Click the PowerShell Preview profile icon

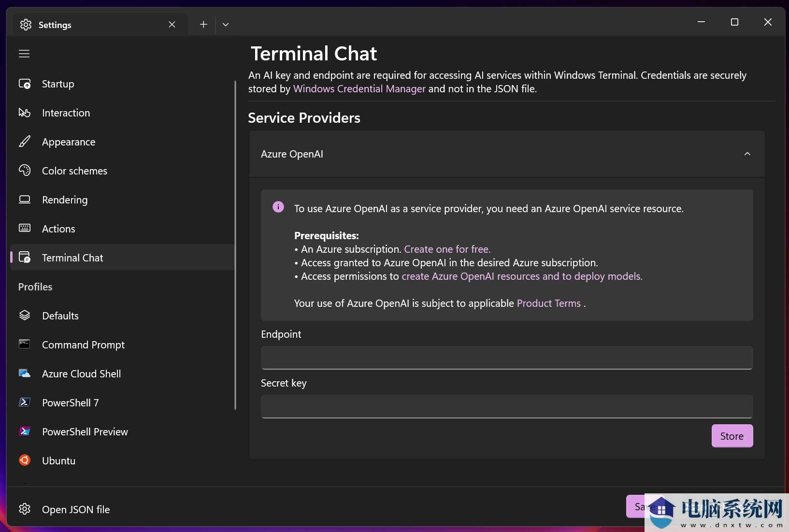25,431
